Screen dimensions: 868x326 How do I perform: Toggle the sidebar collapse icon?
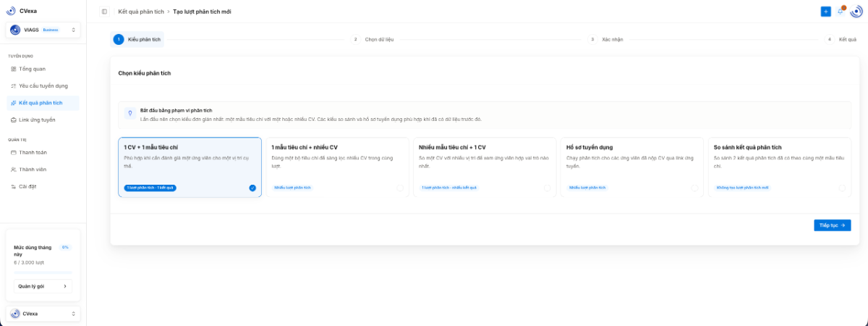coord(104,12)
